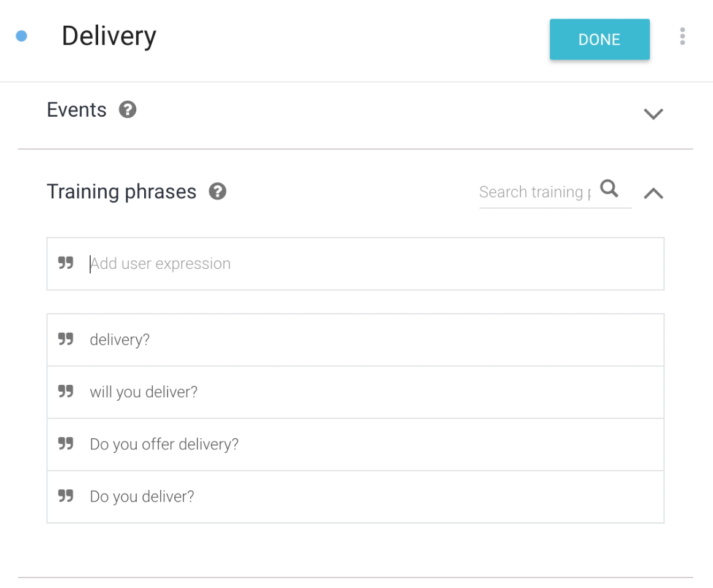Select the "Do you deliver?" phrase
Viewport: 713px width, 588px height.
(142, 497)
